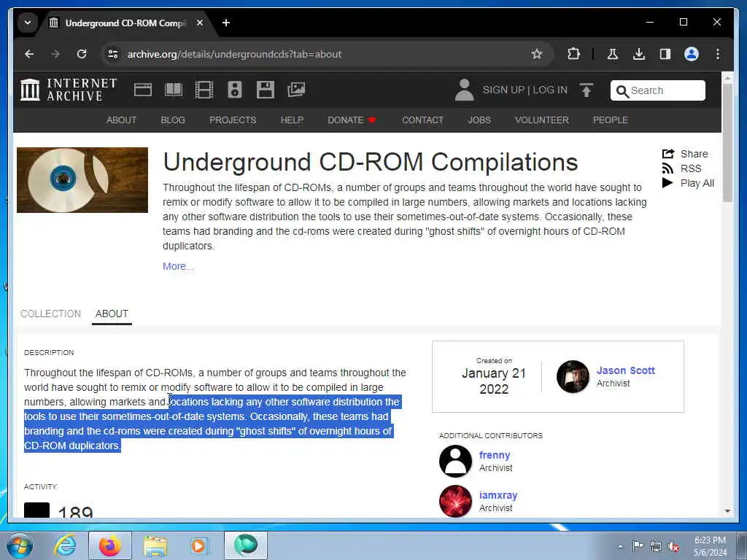Open the Internet Archive logo home link
The image size is (747, 560).
click(x=69, y=90)
